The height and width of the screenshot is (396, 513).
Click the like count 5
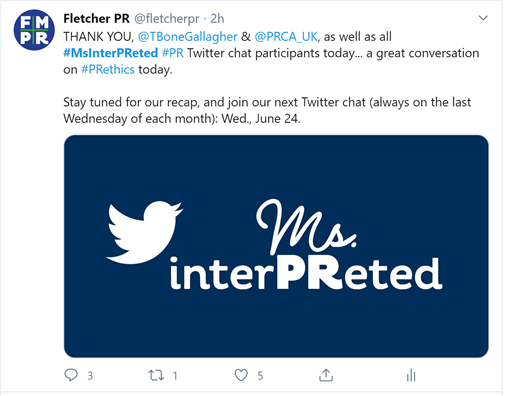[260, 376]
